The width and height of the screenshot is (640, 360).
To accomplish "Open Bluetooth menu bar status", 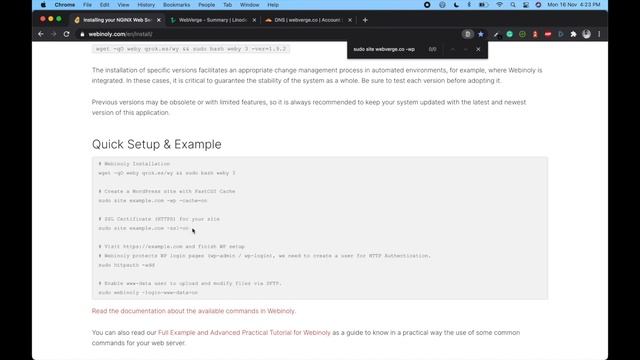I will coord(469,5).
